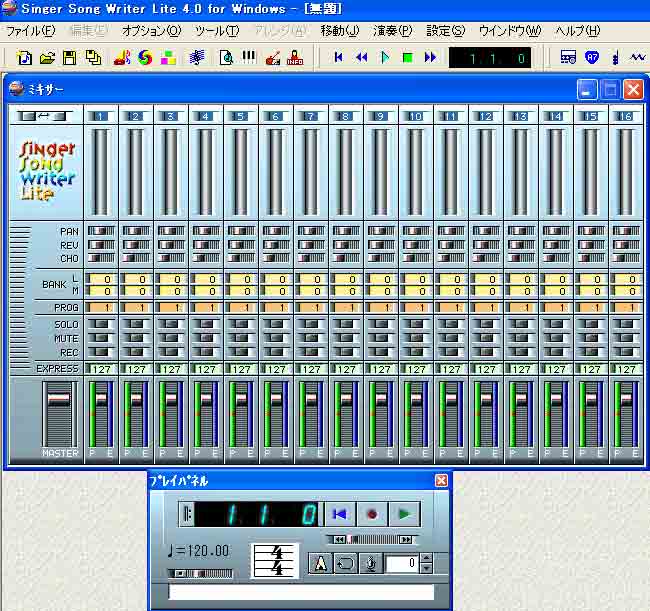Enable REC on mixer channel 16
The image size is (650, 611).
pyautogui.click(x=625, y=352)
